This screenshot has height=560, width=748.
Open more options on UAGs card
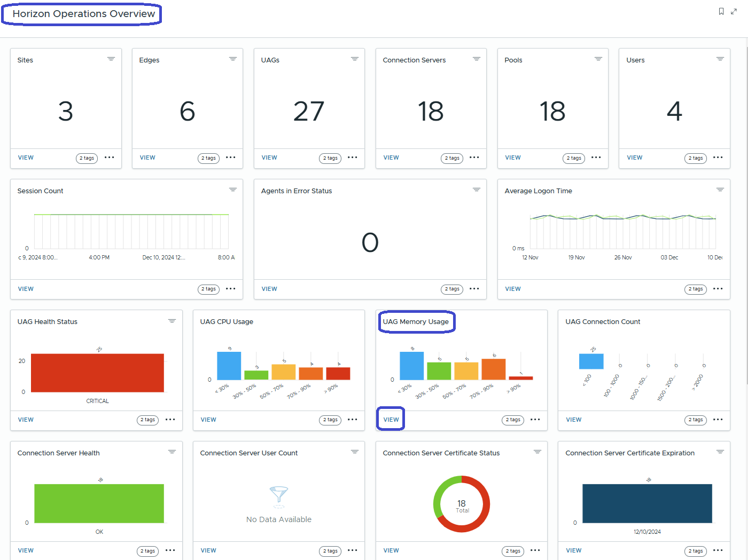point(353,157)
